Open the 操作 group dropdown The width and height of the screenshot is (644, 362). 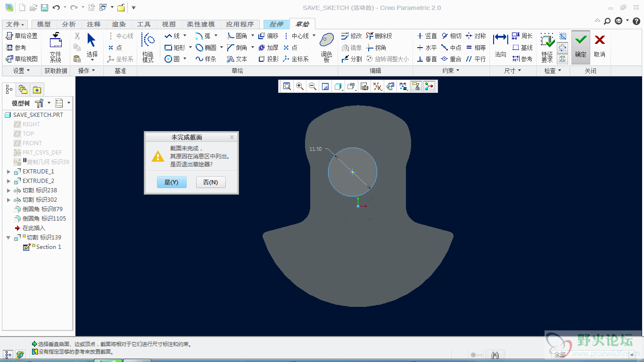pos(87,71)
